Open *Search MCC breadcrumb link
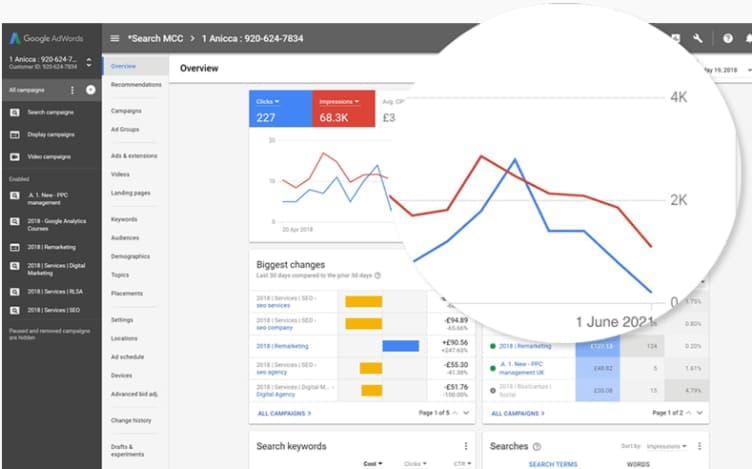Image resolution: width=752 pixels, height=469 pixels. pos(155,38)
